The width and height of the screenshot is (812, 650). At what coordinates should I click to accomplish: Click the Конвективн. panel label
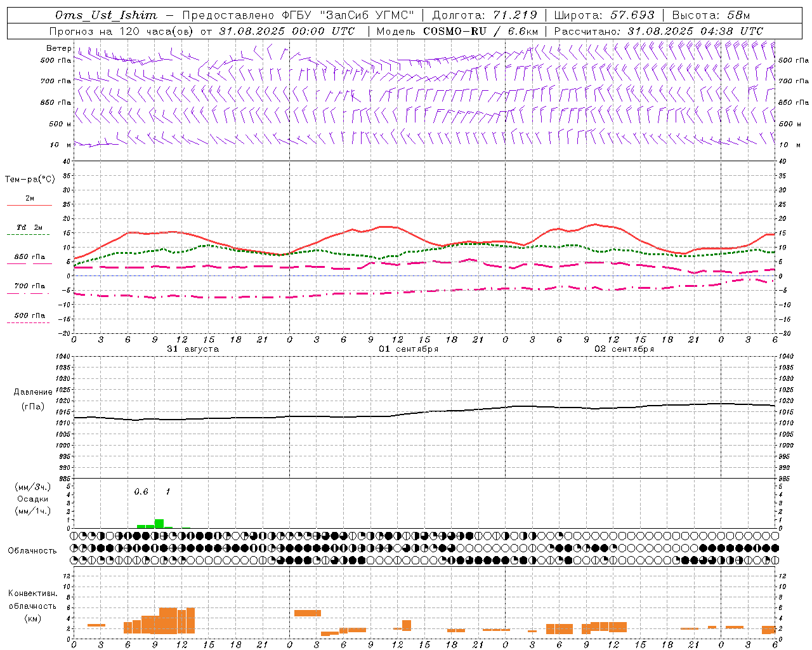(x=32, y=594)
